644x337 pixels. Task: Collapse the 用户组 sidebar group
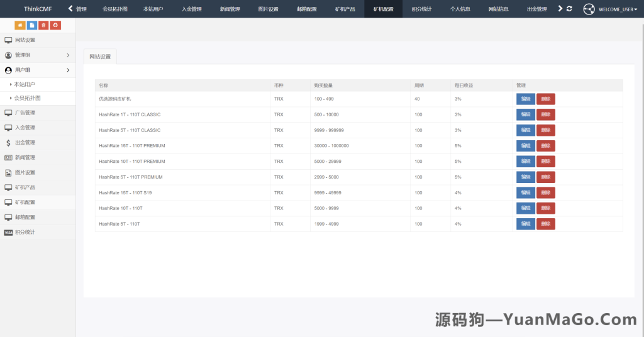pyautogui.click(x=38, y=70)
